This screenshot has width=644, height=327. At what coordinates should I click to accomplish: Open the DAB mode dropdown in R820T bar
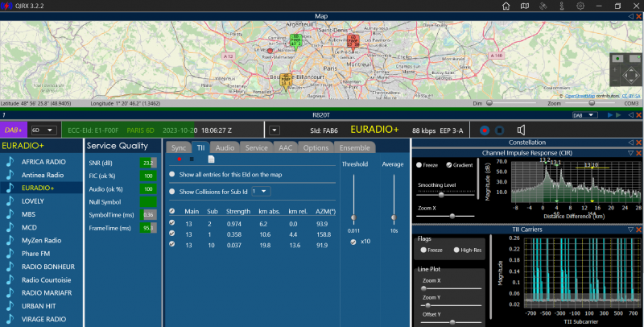[x=585, y=115]
